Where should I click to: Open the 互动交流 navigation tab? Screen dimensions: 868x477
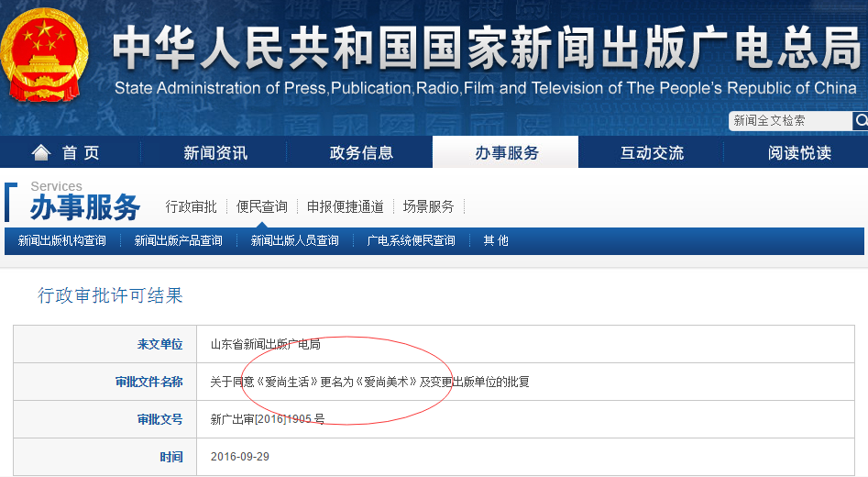(652, 152)
